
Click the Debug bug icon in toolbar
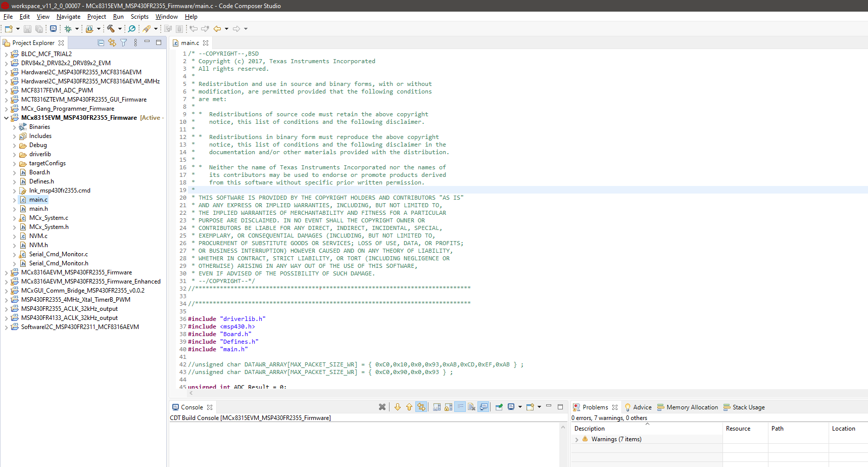tap(68, 29)
